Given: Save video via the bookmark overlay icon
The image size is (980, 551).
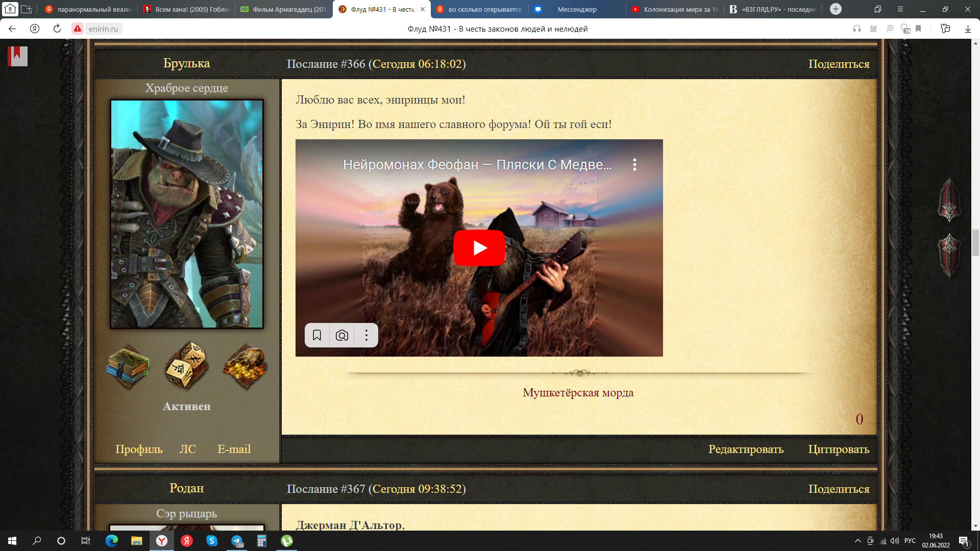Looking at the screenshot, I should (x=317, y=335).
